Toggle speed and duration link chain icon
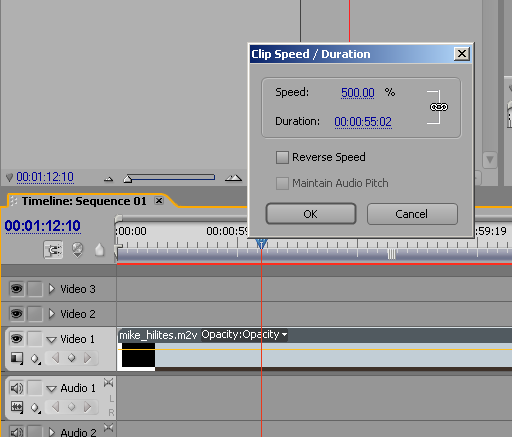Viewport: 512px width, 437px height. tap(439, 107)
